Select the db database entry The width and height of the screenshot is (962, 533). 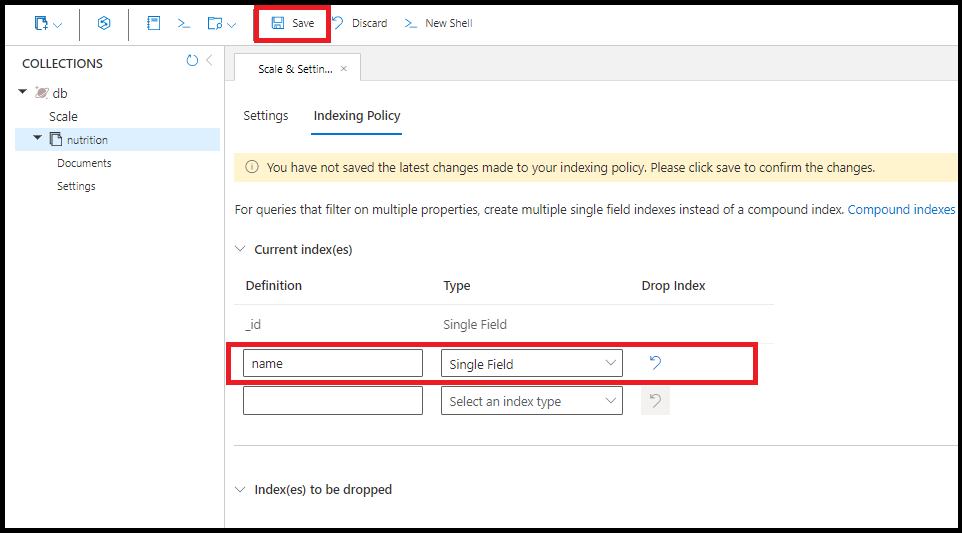pos(60,93)
